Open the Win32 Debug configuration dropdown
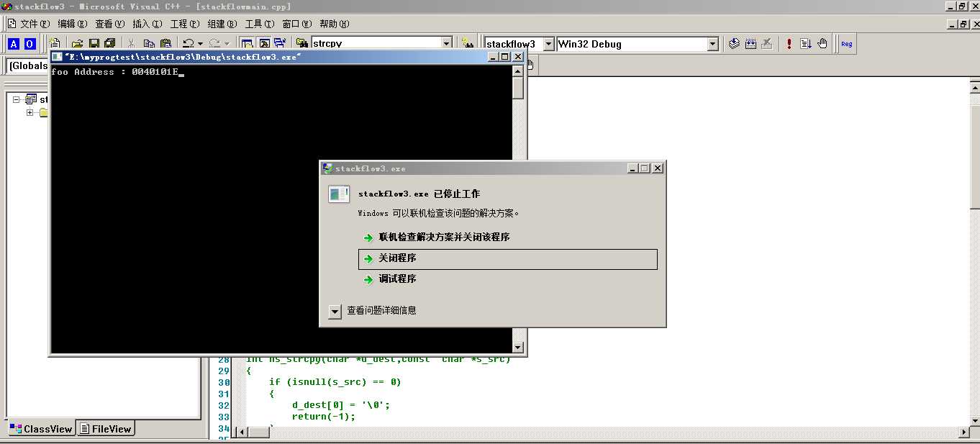 coord(712,44)
